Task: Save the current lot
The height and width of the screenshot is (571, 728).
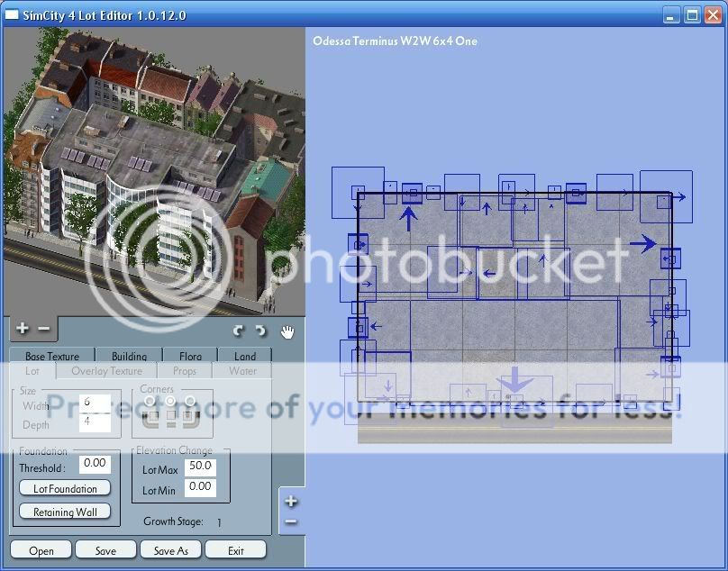Action: [105, 550]
